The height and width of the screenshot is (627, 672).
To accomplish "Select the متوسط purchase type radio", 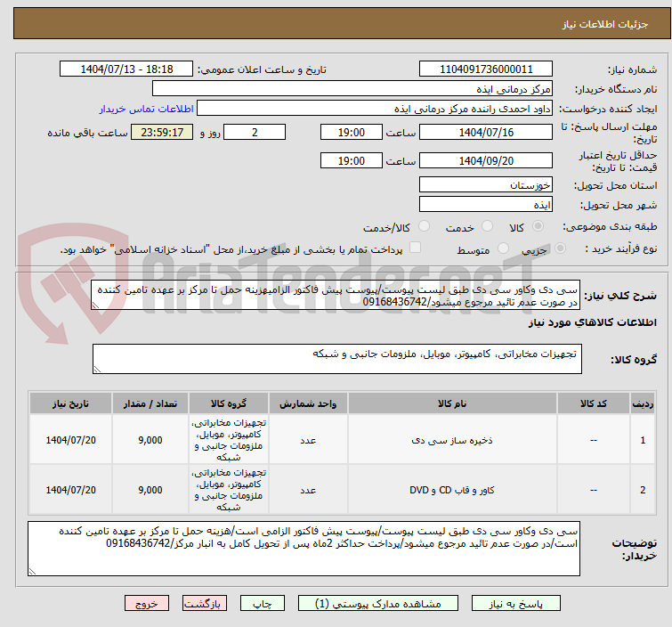I will pos(503,248).
